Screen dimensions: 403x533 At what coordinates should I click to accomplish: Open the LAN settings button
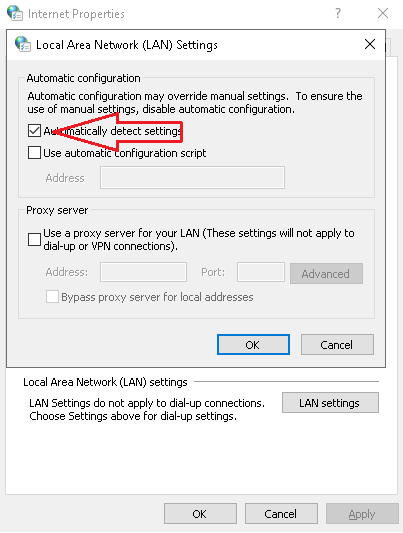pyautogui.click(x=330, y=403)
